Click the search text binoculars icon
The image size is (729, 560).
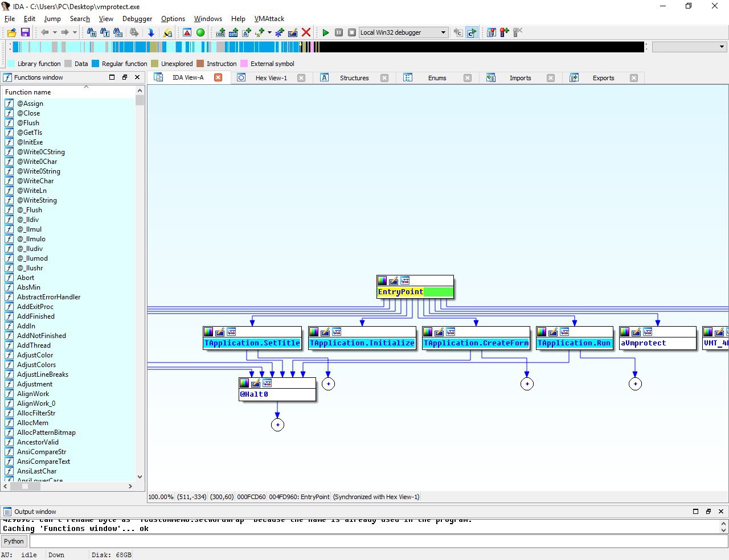(x=105, y=32)
